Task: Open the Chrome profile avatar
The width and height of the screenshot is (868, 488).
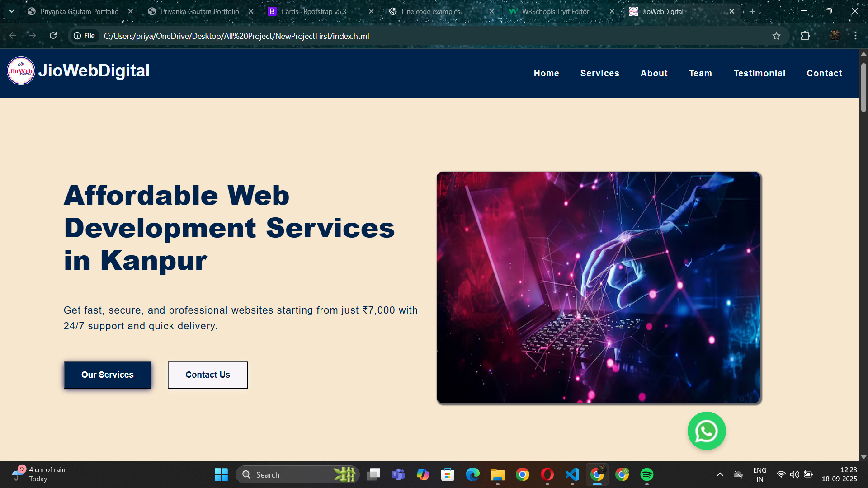Action: coord(835,36)
